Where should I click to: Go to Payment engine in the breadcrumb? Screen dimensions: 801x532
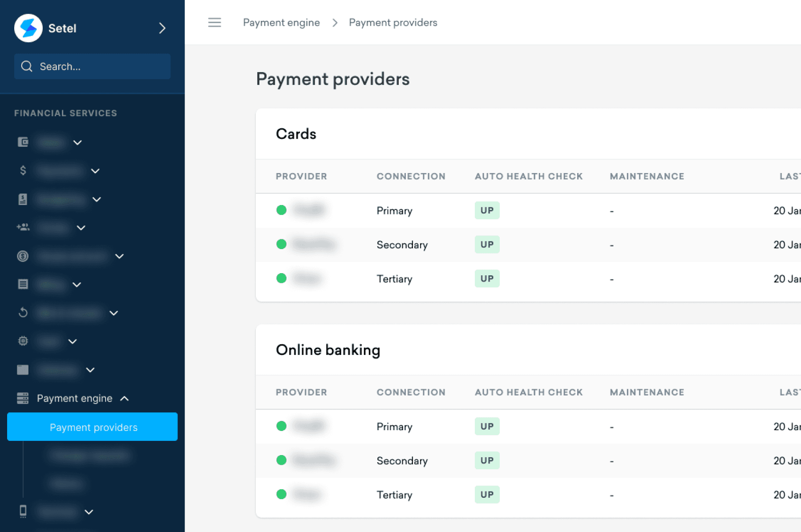click(x=281, y=23)
